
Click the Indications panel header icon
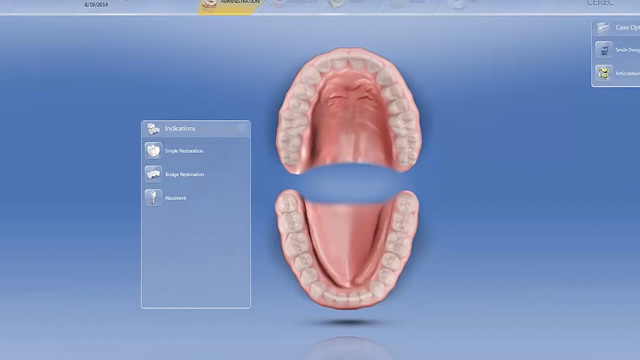click(153, 129)
